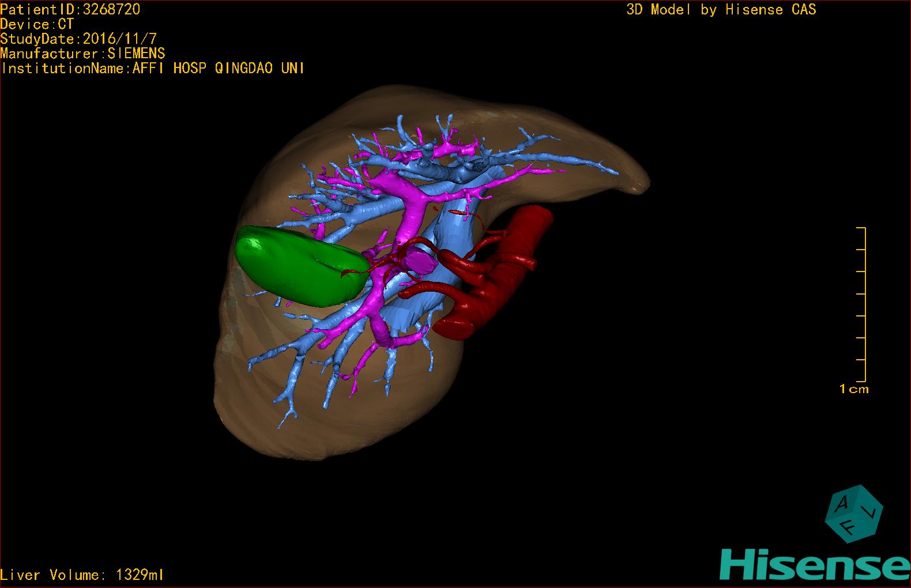Click the yellow vertical scale ruler

tap(864, 304)
